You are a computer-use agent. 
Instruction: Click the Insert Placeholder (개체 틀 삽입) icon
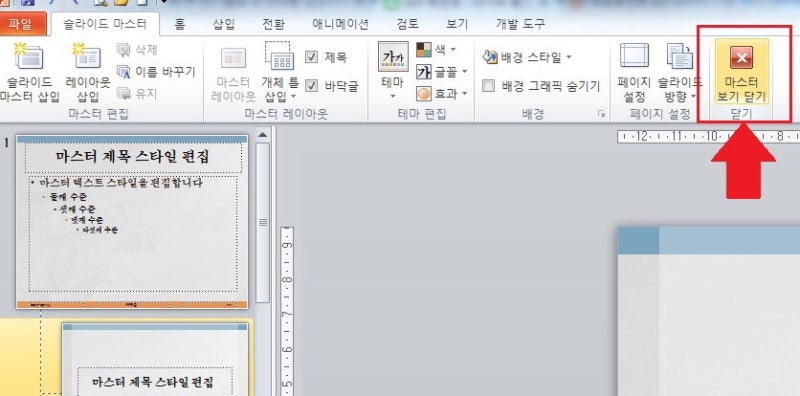click(x=280, y=56)
